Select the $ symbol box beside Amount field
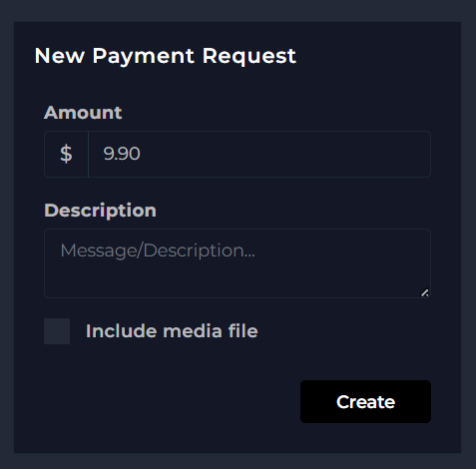The image size is (476, 469). point(66,154)
